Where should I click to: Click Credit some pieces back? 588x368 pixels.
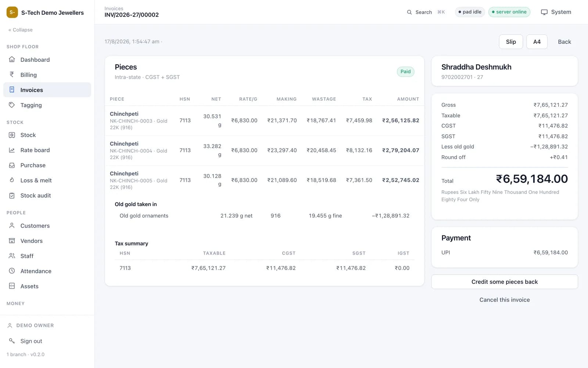(505, 282)
